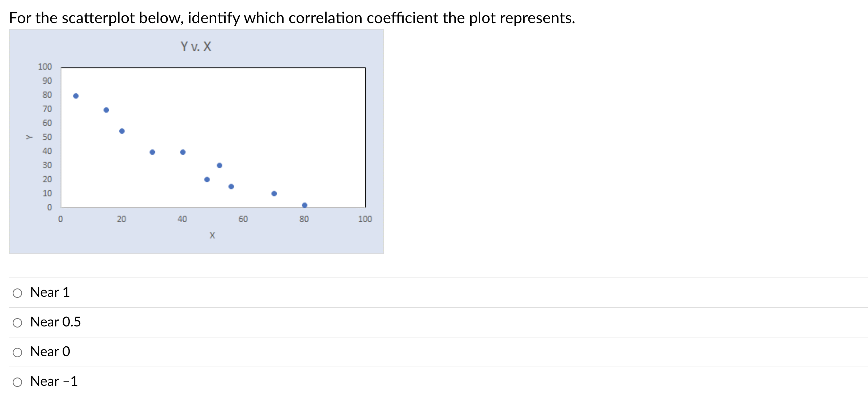The width and height of the screenshot is (868, 401).
Task: Select the "Near 0" radio button
Action: click(x=17, y=352)
